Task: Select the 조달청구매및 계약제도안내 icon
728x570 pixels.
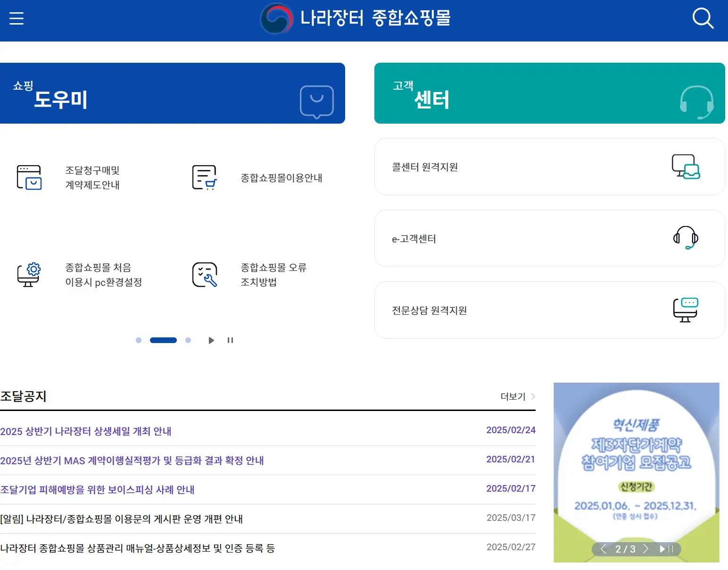Action: pyautogui.click(x=29, y=178)
